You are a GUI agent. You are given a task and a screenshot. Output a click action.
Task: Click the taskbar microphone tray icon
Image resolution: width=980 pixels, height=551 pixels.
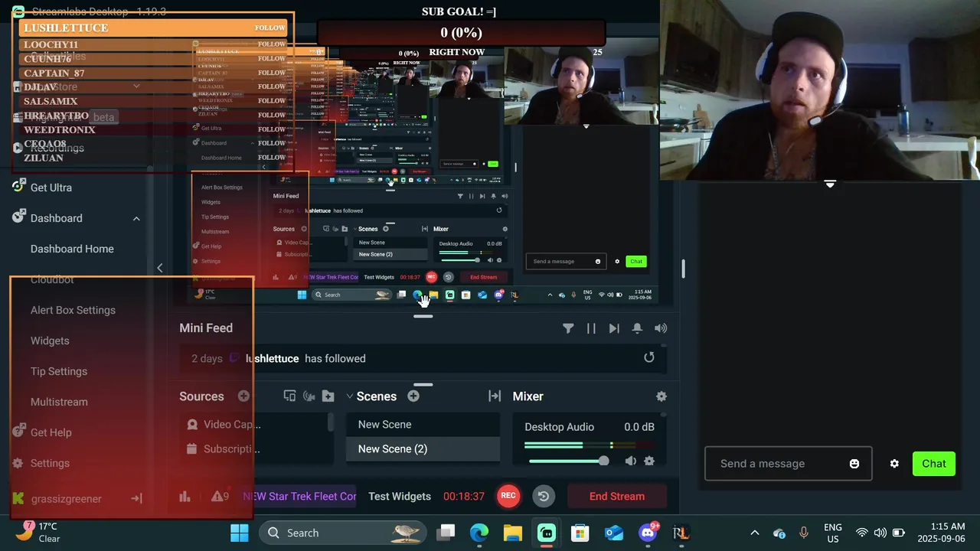click(x=803, y=533)
